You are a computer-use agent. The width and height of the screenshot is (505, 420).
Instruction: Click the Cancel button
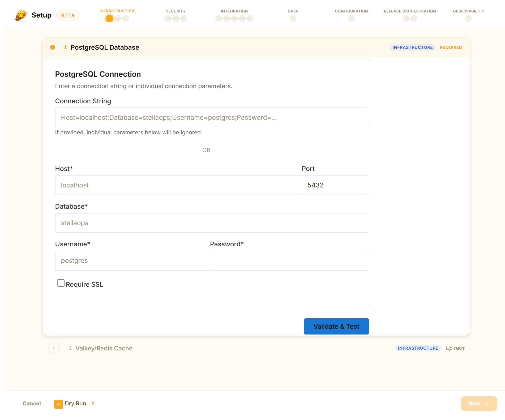(x=32, y=404)
